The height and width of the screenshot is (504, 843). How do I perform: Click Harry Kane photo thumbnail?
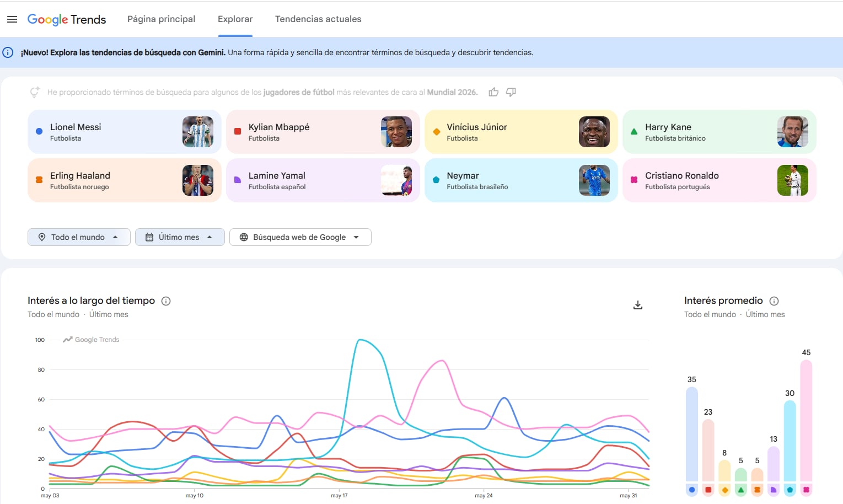coord(793,132)
